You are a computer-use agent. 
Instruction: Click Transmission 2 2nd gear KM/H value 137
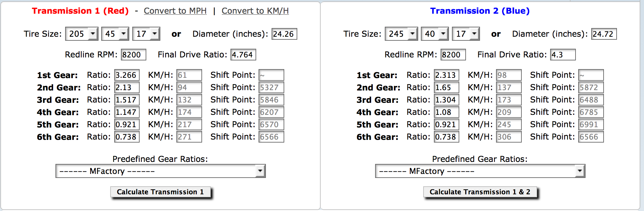[x=509, y=87]
